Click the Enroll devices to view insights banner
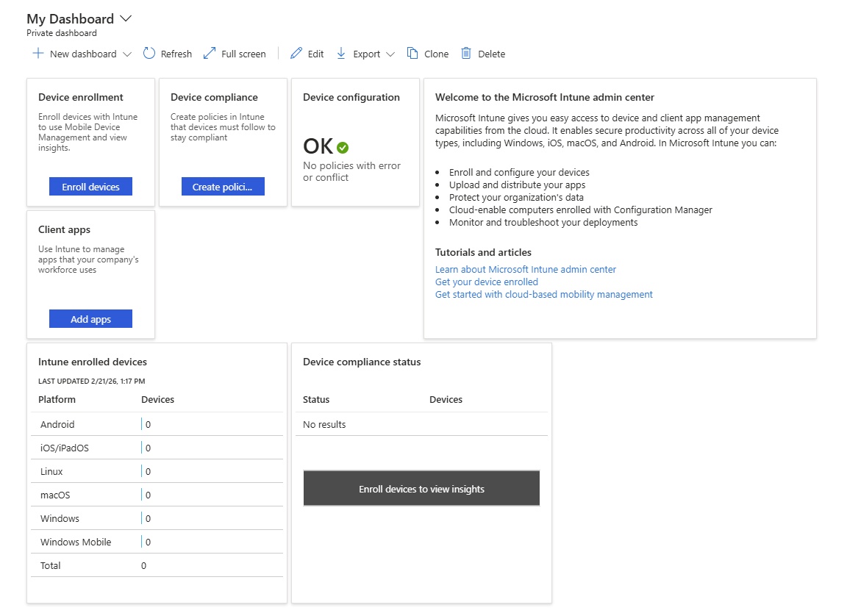This screenshot has height=616, width=847. pos(421,489)
